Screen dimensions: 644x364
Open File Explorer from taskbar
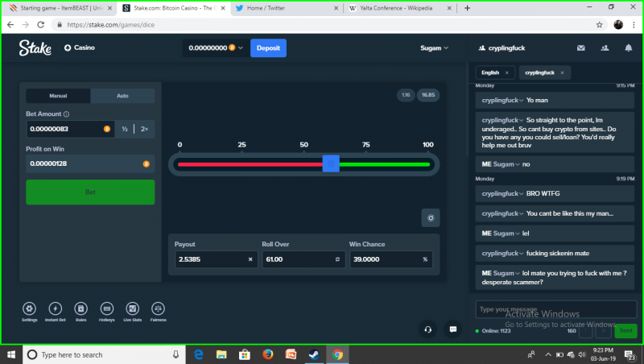pos(221,354)
